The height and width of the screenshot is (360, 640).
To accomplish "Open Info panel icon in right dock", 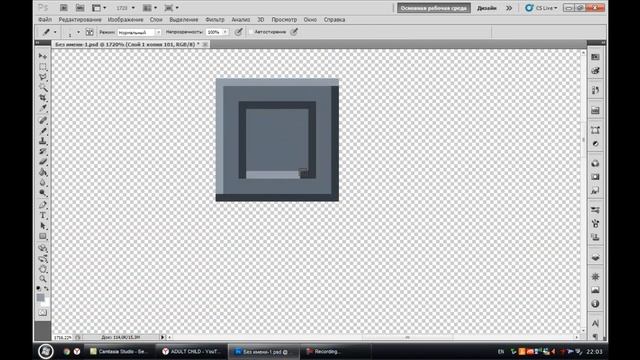I will tap(595, 304).
